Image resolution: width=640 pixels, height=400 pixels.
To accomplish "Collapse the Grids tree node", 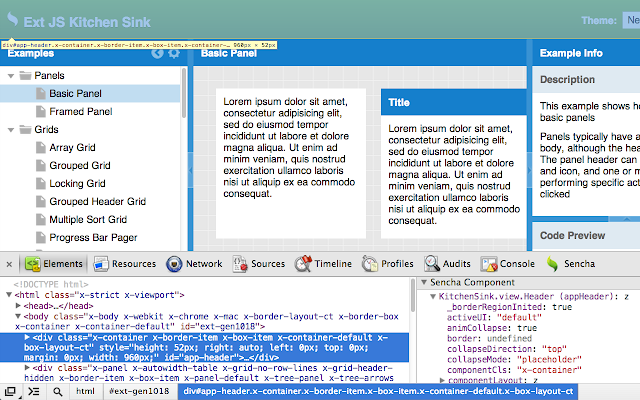I will point(11,130).
